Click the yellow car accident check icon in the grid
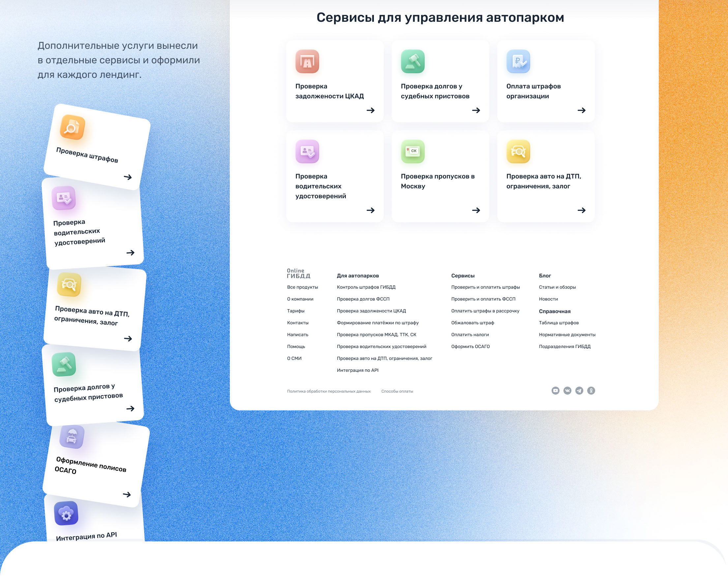The width and height of the screenshot is (728, 577). tap(518, 151)
